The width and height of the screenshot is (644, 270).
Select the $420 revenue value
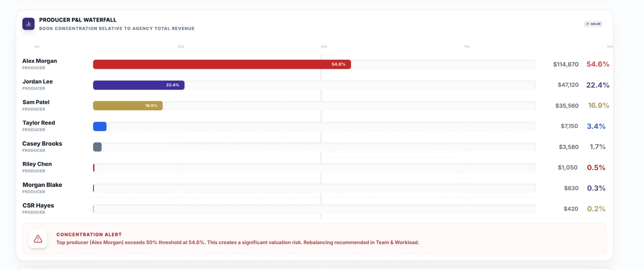571,209
